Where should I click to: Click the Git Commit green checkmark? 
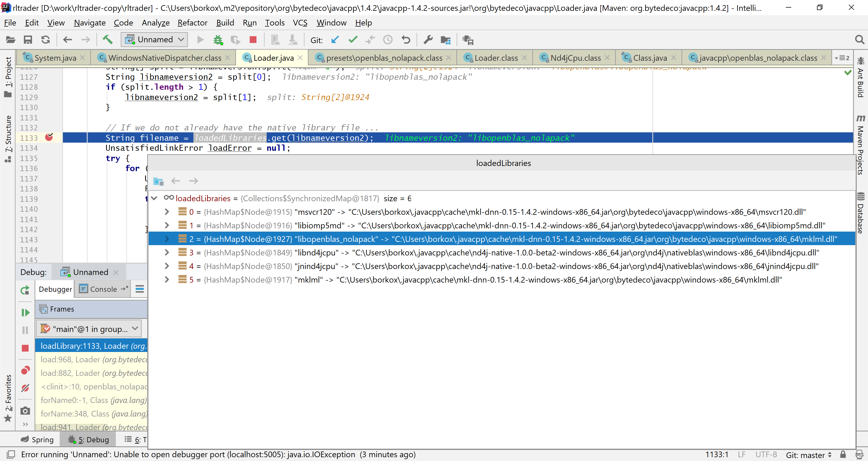[x=353, y=40]
